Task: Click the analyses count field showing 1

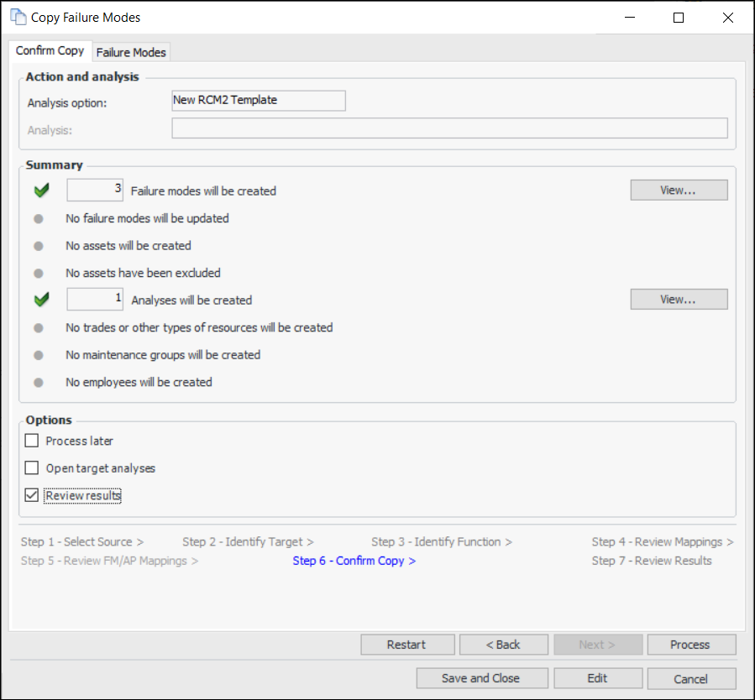Action: pos(95,300)
